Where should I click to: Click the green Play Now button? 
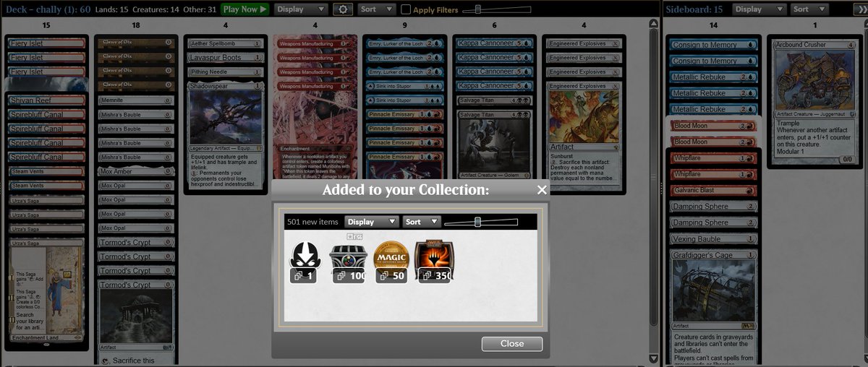[246, 9]
